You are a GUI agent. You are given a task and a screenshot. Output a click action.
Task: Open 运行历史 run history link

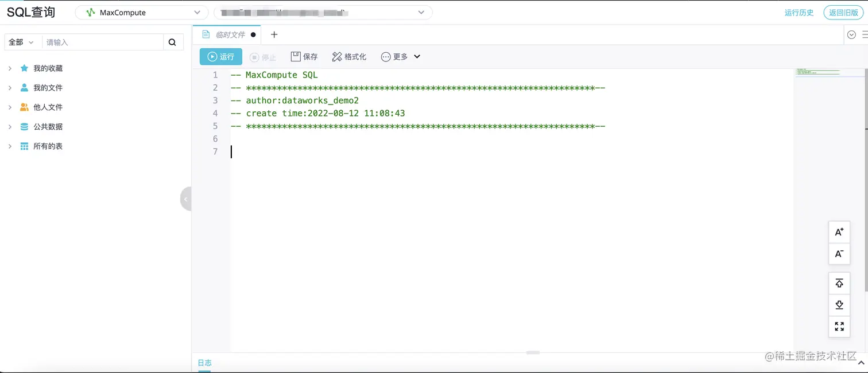coord(799,13)
